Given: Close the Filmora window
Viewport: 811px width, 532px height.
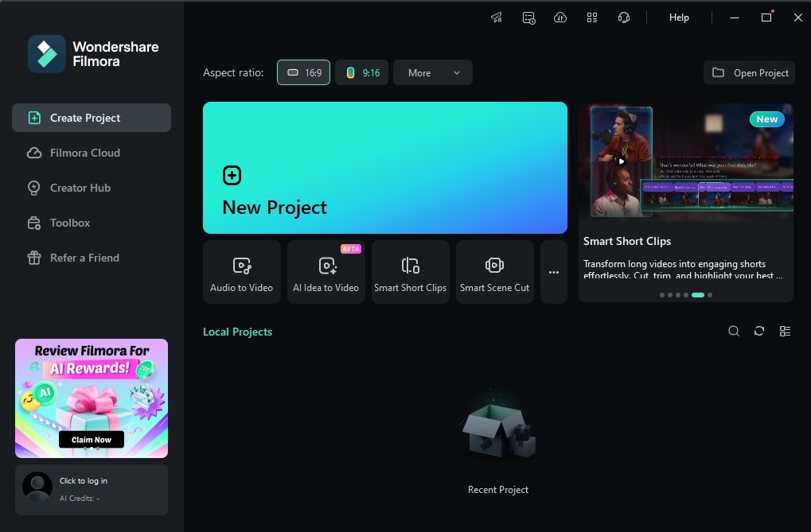Looking at the screenshot, I should click(798, 17).
